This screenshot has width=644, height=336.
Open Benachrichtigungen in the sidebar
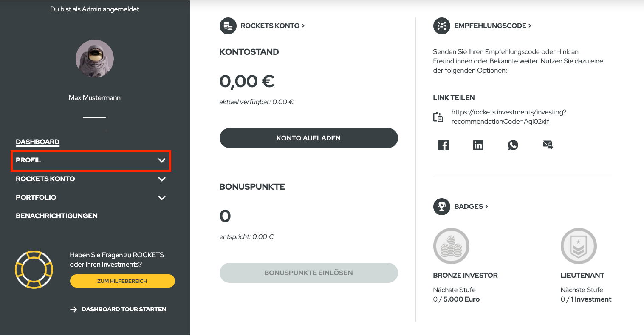[x=56, y=216]
